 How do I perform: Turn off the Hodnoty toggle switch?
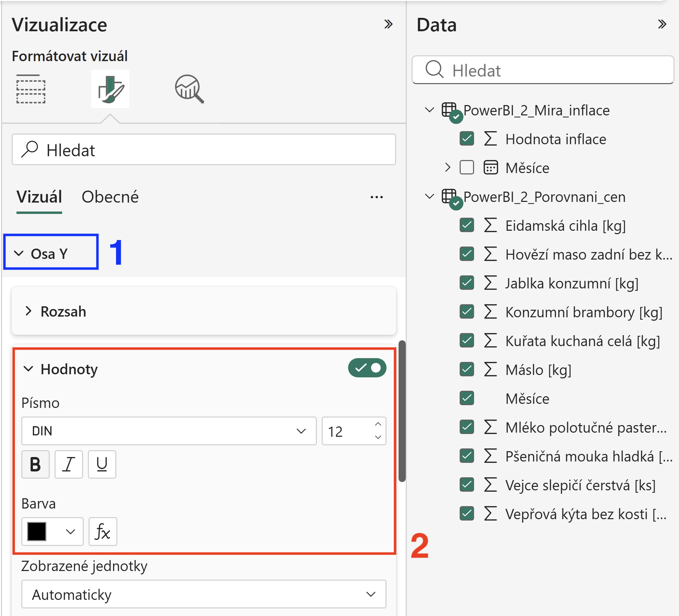(x=367, y=368)
